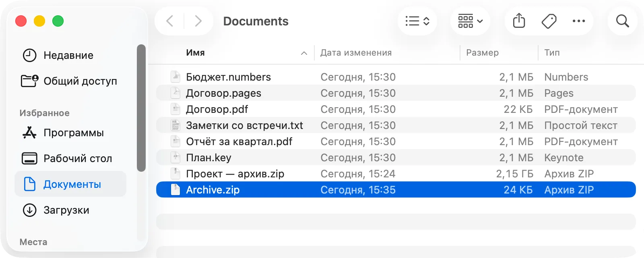
Task: Open the list view options
Action: click(417, 21)
